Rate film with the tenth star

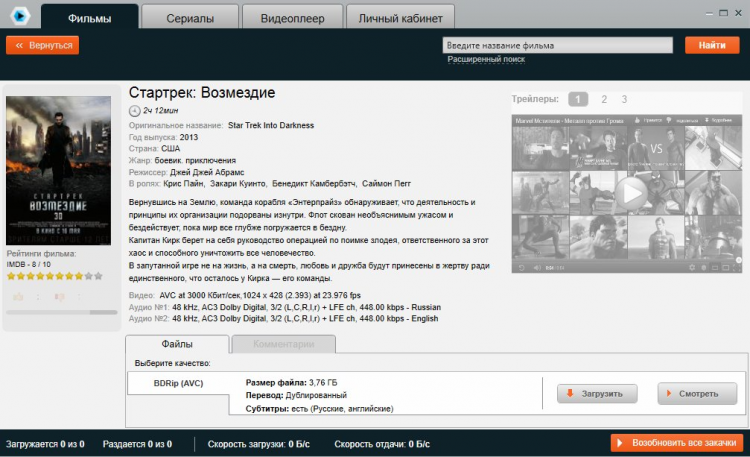click(99, 276)
